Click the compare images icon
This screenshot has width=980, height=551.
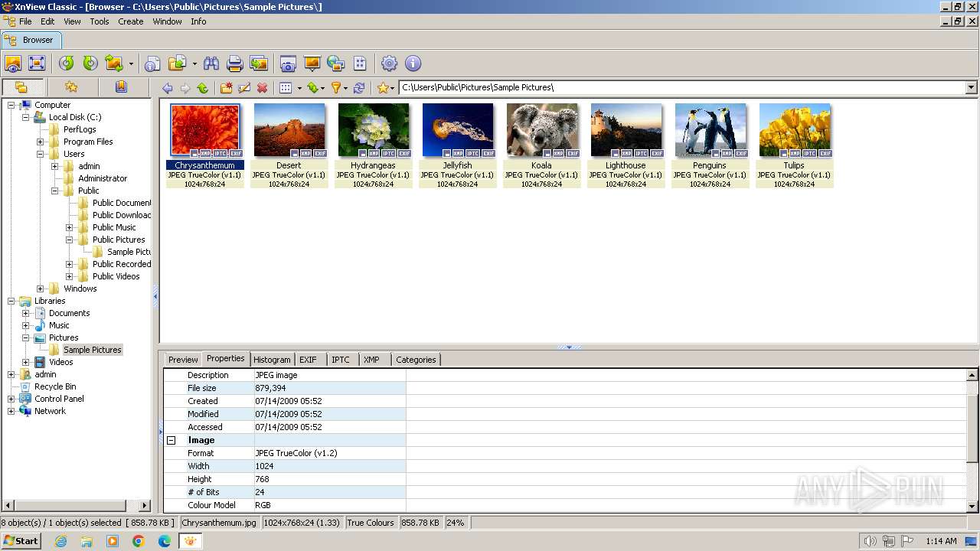(259, 64)
